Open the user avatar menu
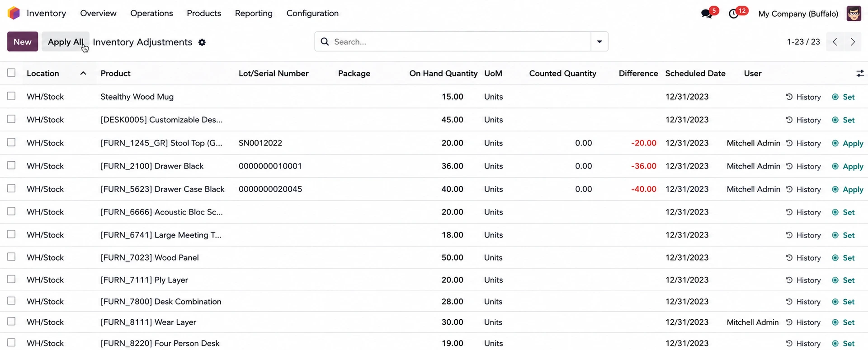 pyautogui.click(x=854, y=14)
